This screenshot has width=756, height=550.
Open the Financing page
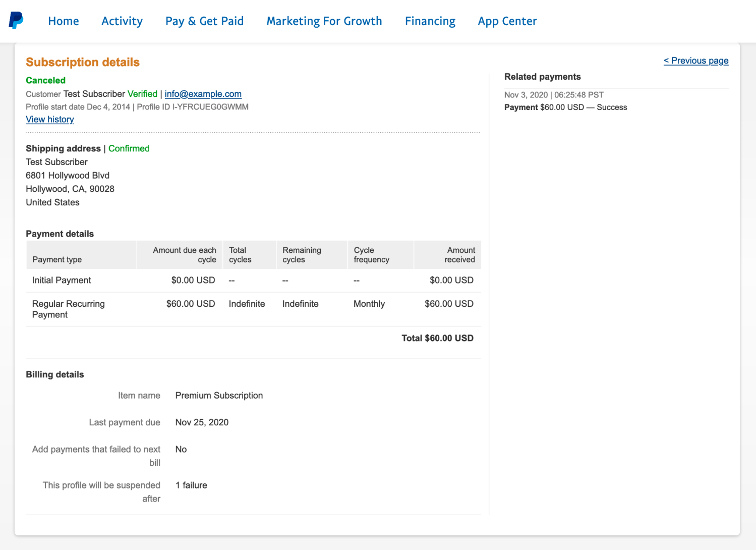[429, 21]
